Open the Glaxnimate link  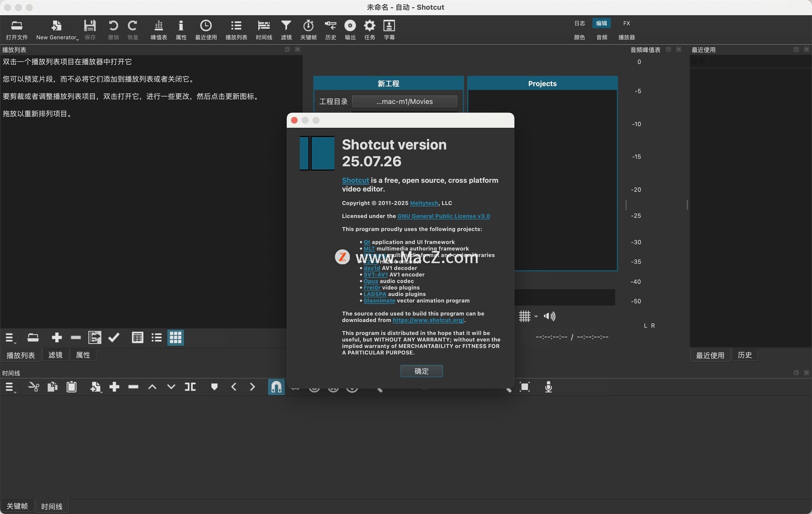[x=379, y=301]
